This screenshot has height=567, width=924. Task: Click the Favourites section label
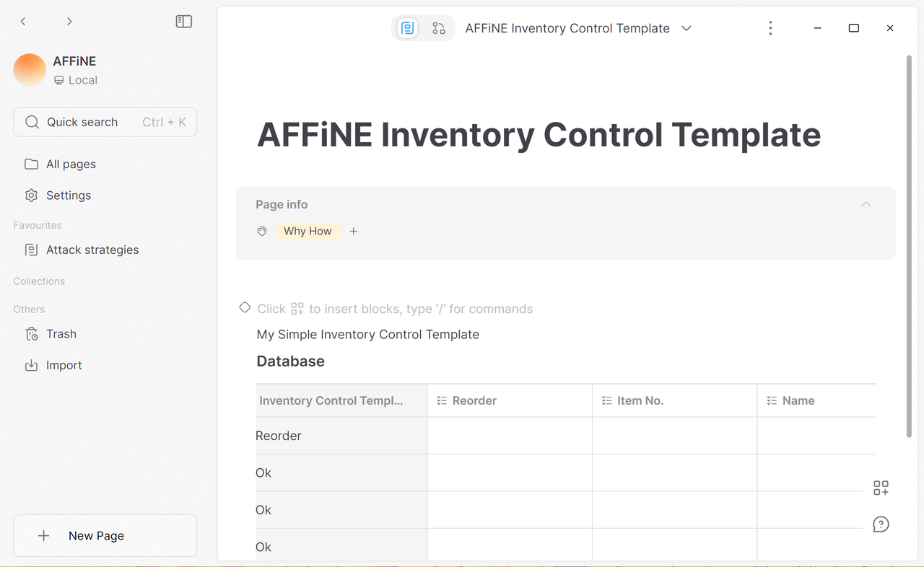38,225
